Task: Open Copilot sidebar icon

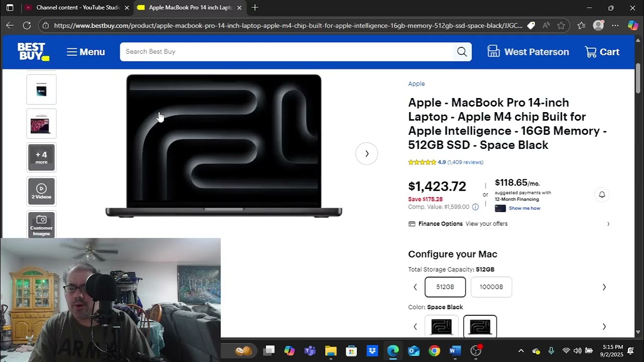Action: pyautogui.click(x=633, y=25)
